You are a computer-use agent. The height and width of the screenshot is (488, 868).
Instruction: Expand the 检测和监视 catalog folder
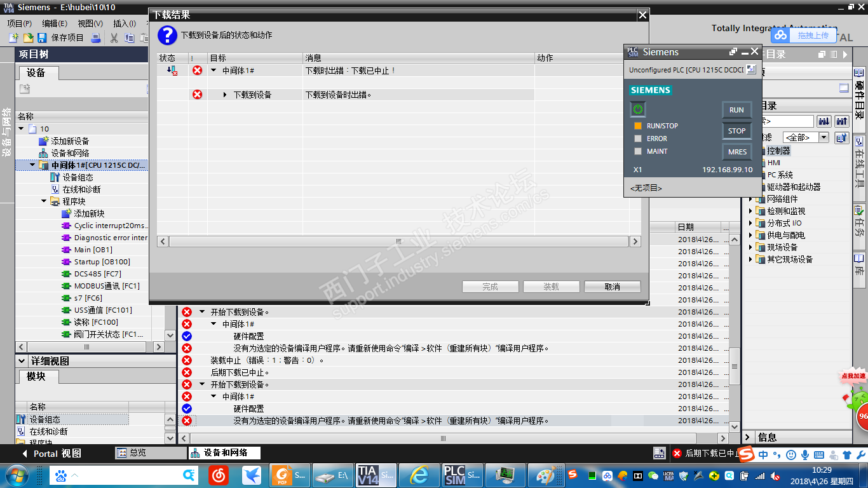pos(750,211)
